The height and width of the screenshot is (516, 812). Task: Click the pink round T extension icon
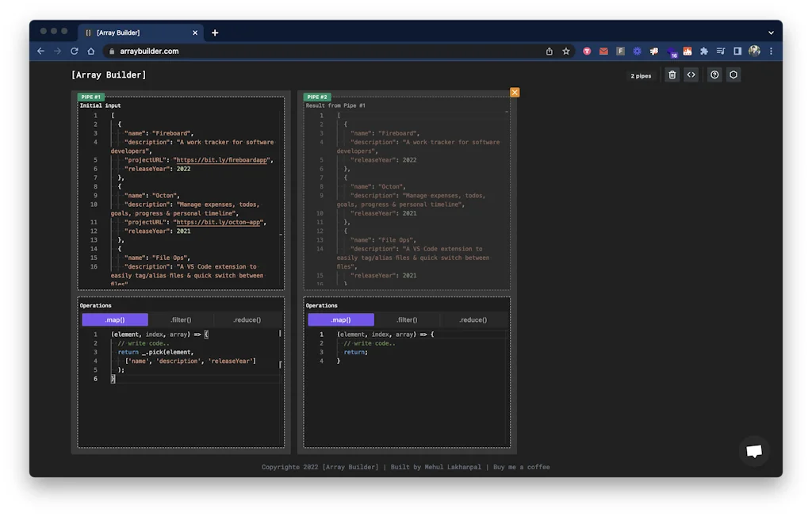click(587, 52)
